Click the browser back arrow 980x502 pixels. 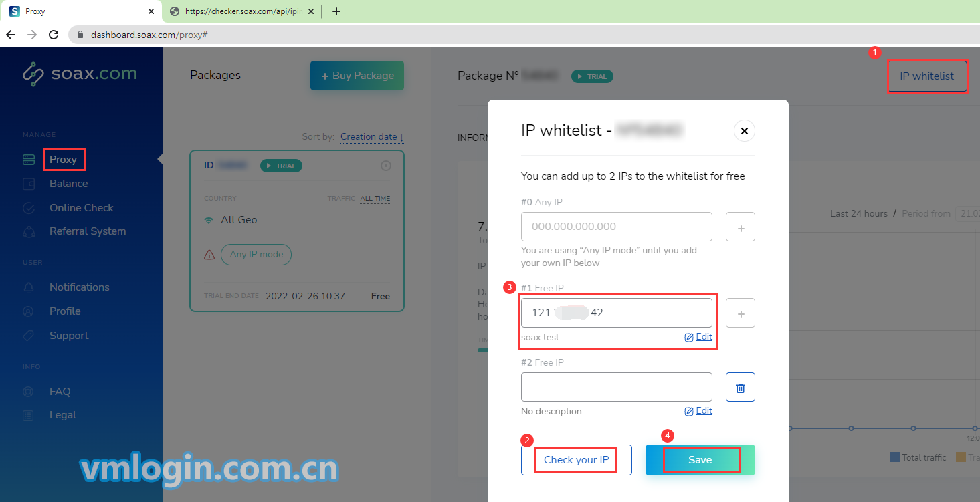pyautogui.click(x=11, y=35)
